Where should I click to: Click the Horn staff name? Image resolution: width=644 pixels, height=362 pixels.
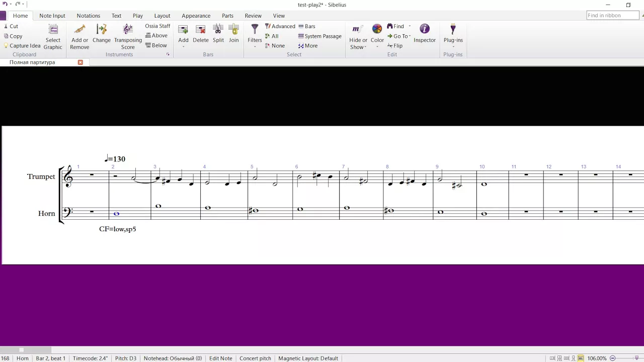[47, 214]
